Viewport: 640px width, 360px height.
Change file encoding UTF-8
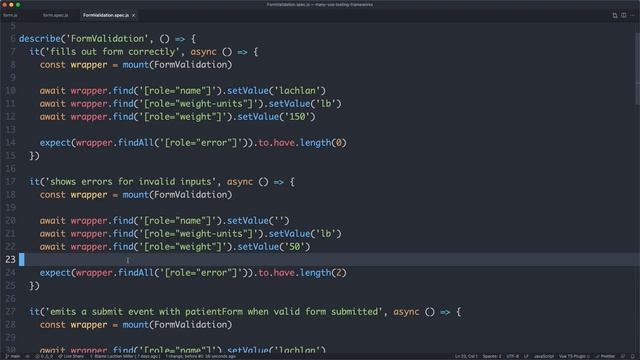tap(513, 356)
